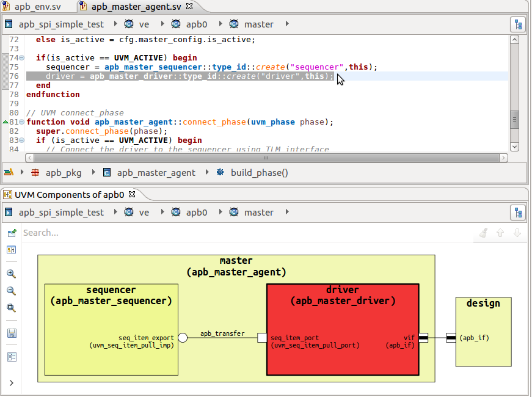The image size is (532, 397).
Task: Click the clear-search broom icon
Action: tap(483, 232)
